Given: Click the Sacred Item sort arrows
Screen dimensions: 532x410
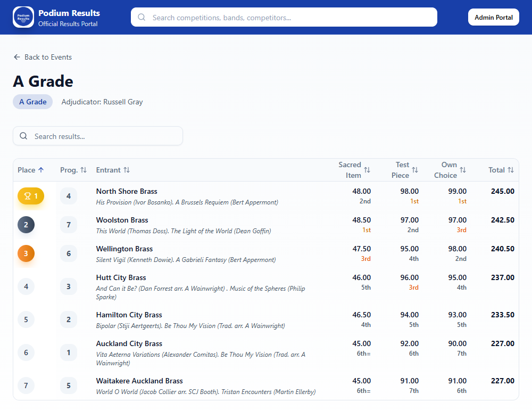Looking at the screenshot, I should pyautogui.click(x=367, y=170).
